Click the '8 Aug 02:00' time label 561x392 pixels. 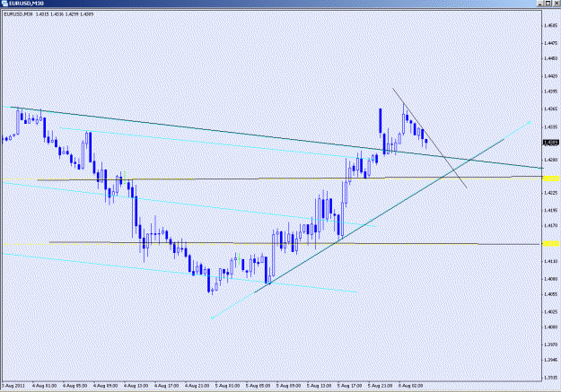[410, 386]
